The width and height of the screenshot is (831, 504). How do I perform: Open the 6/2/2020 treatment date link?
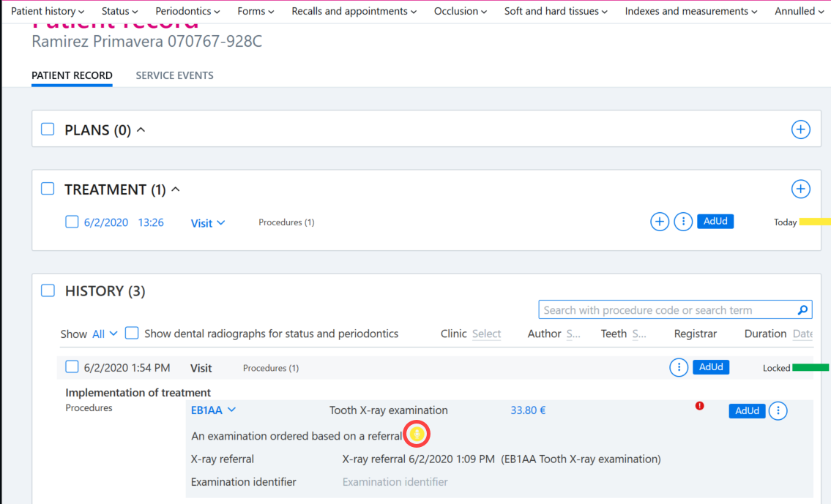point(106,222)
